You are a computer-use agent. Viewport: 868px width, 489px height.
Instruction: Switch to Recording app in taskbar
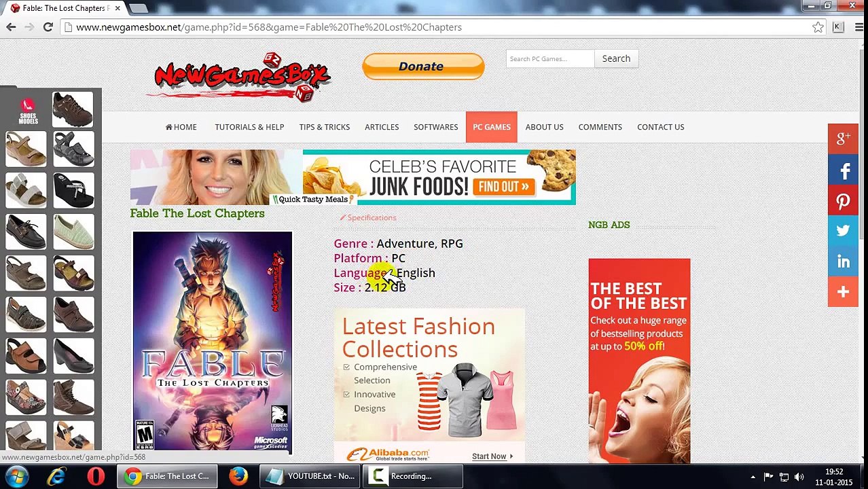[x=413, y=476]
